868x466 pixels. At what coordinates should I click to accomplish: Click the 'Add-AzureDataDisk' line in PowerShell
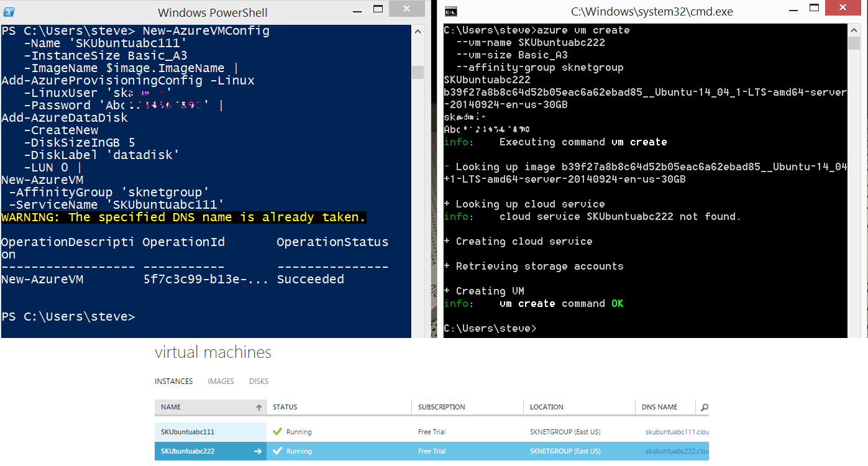click(x=65, y=118)
